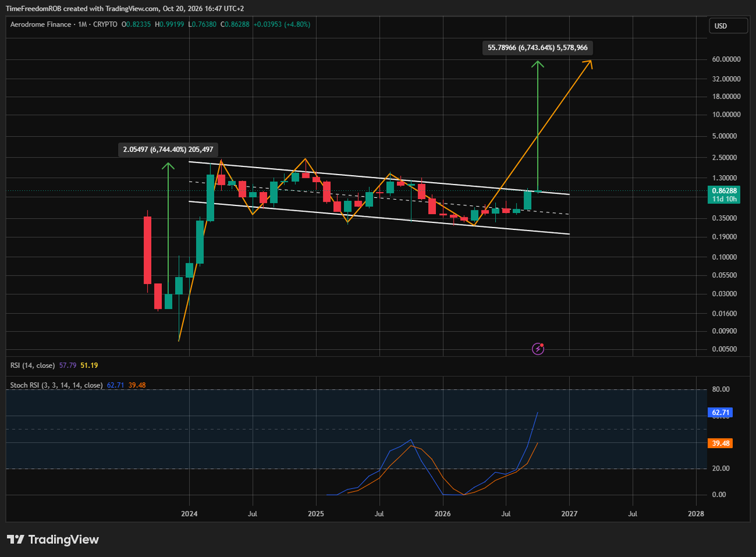Click the 2024 time axis label

[189, 514]
